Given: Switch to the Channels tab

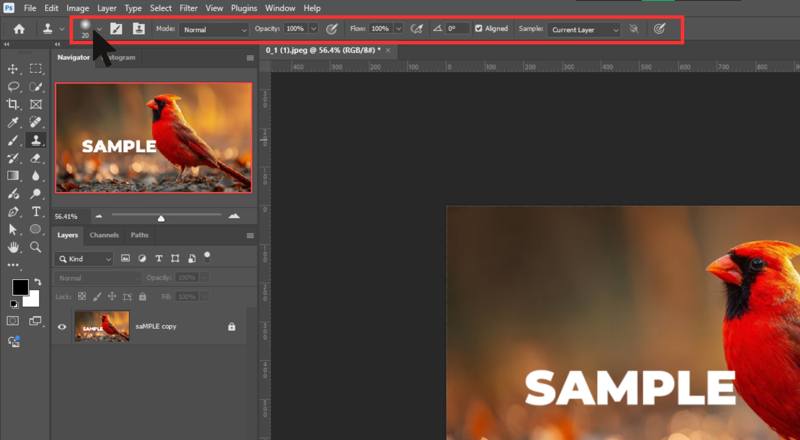Looking at the screenshot, I should 104,235.
